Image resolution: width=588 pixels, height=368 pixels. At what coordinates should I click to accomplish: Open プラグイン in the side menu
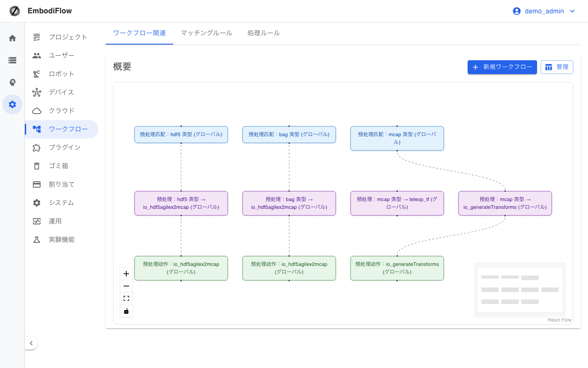pos(62,148)
